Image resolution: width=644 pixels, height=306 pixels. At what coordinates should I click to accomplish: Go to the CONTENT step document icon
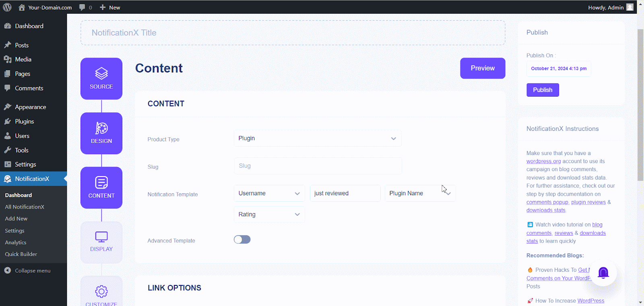[x=101, y=182]
